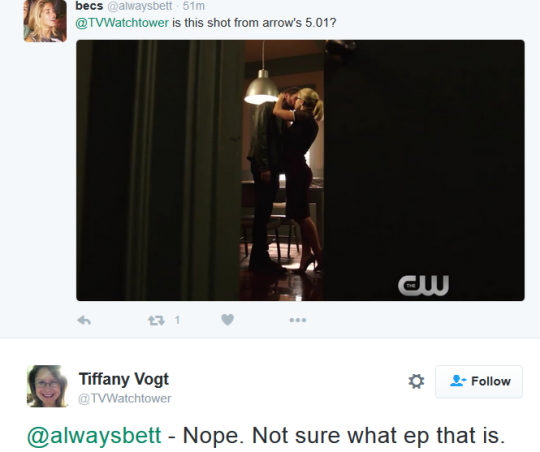Click the @TVWatchtower mention in becs' tweet

[x=122, y=23]
